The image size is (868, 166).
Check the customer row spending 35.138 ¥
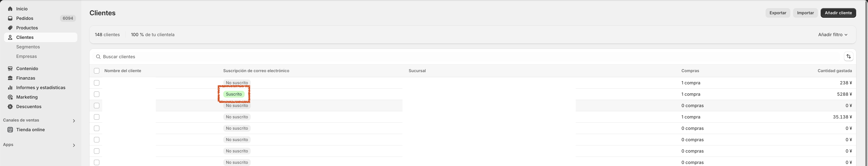pos(97,117)
